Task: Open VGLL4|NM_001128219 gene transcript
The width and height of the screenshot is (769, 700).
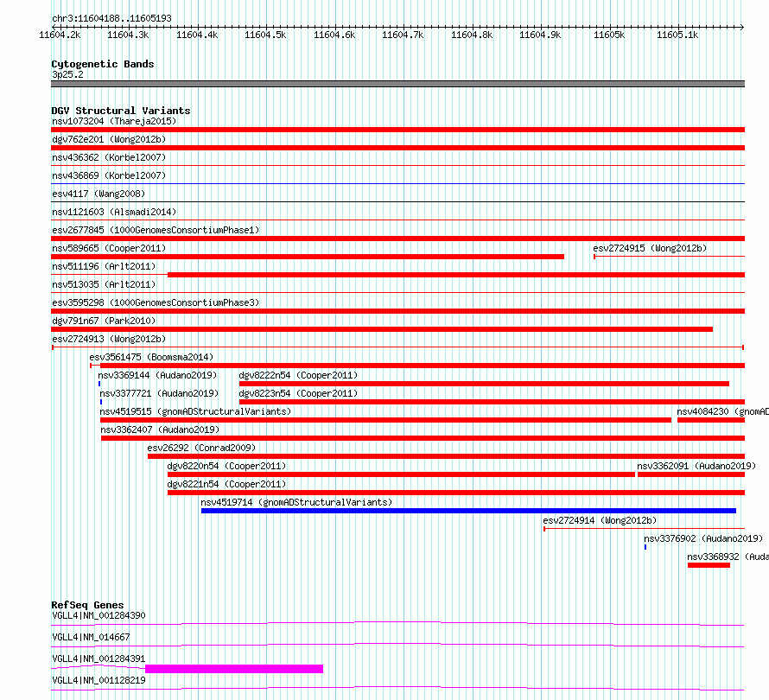Action: point(99,680)
